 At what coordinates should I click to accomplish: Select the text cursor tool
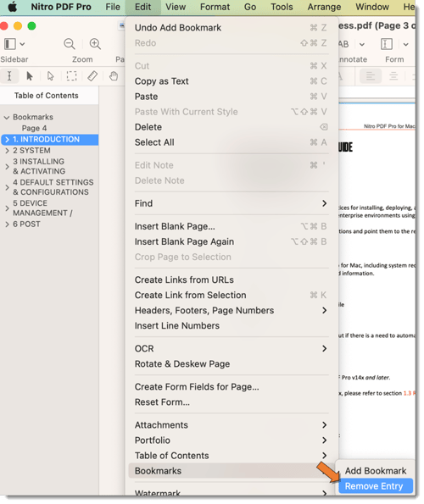click(9, 76)
